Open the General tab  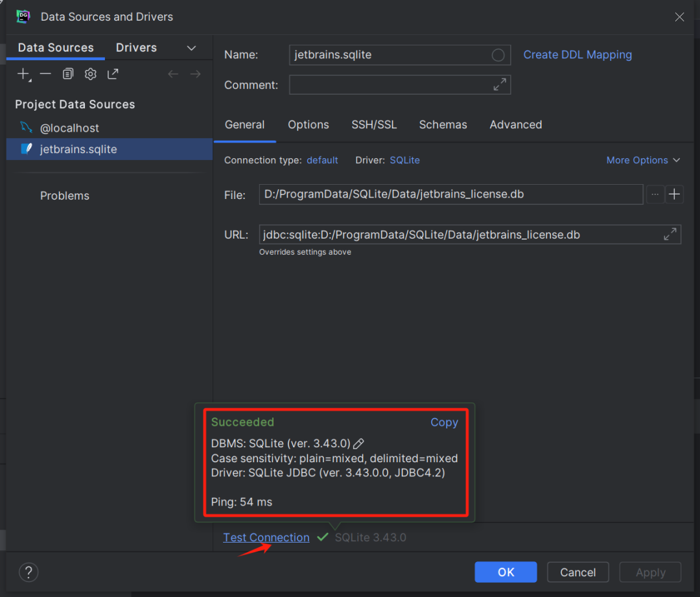244,125
